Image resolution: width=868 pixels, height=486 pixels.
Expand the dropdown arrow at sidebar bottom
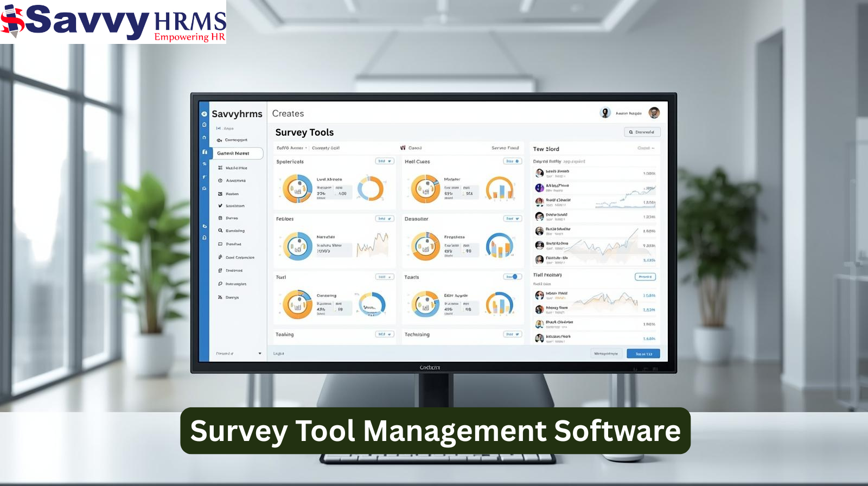tap(260, 354)
